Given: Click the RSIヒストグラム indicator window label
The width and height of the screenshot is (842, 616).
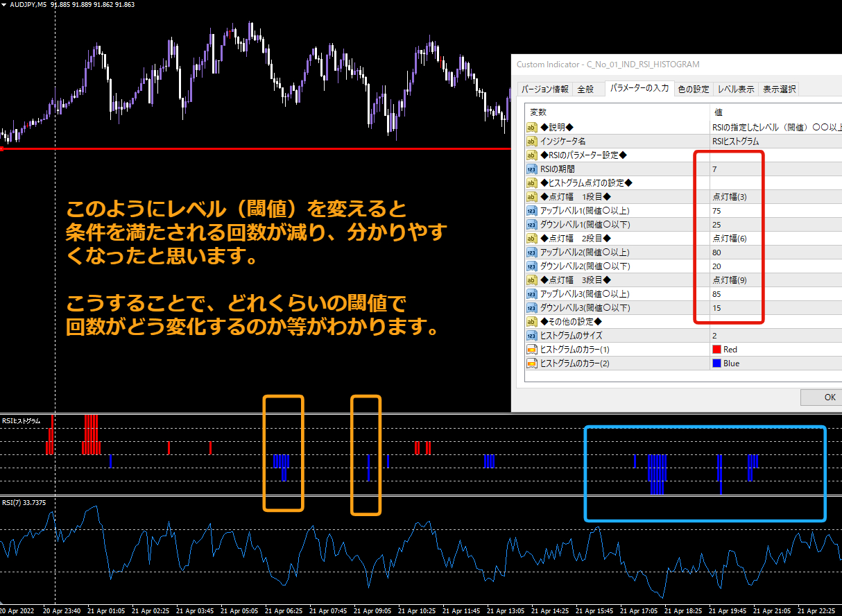Looking at the screenshot, I should tap(21, 420).
